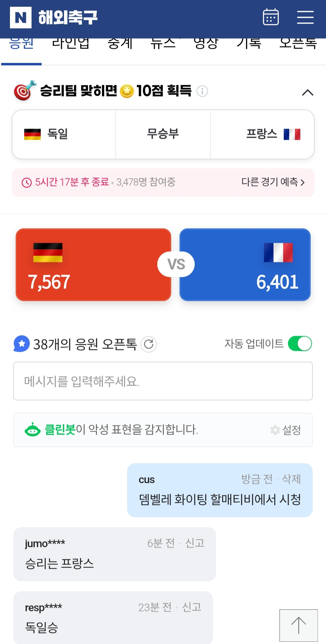This screenshot has height=644, width=326.
Task: Open 다른 경기 예측 list
Action: pyautogui.click(x=273, y=182)
